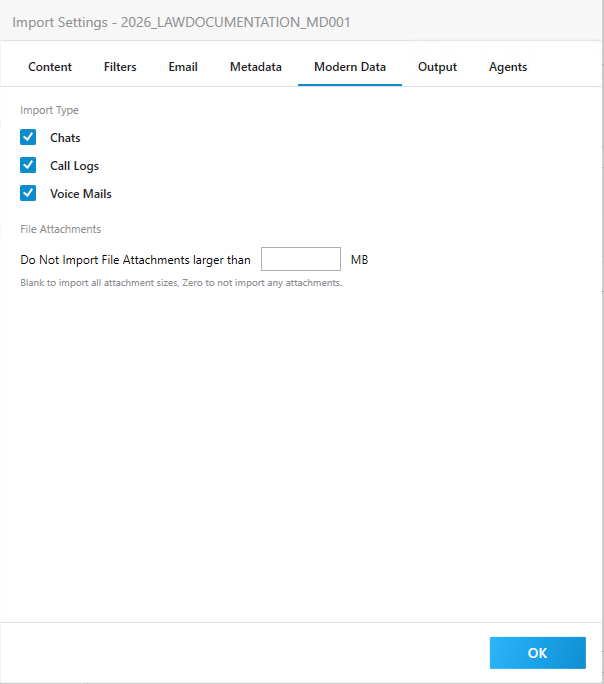
Task: Switch to the Content tab
Action: (50, 67)
